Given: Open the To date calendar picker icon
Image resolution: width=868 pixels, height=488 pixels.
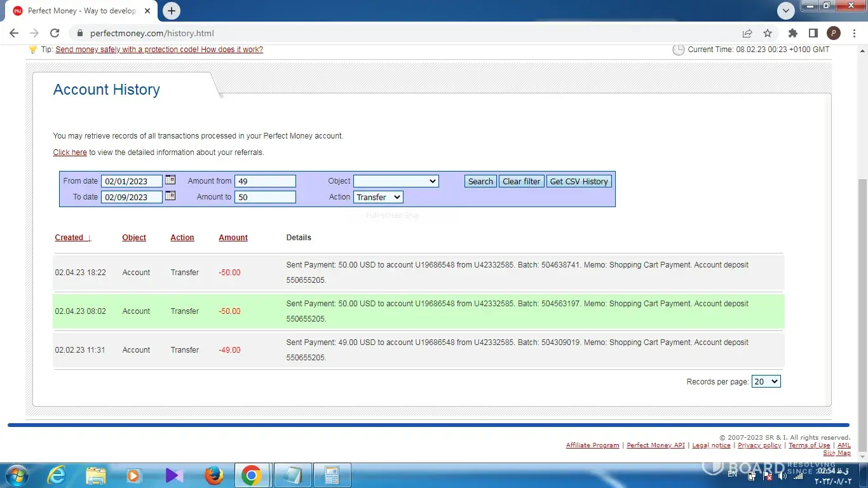Looking at the screenshot, I should pyautogui.click(x=170, y=196).
